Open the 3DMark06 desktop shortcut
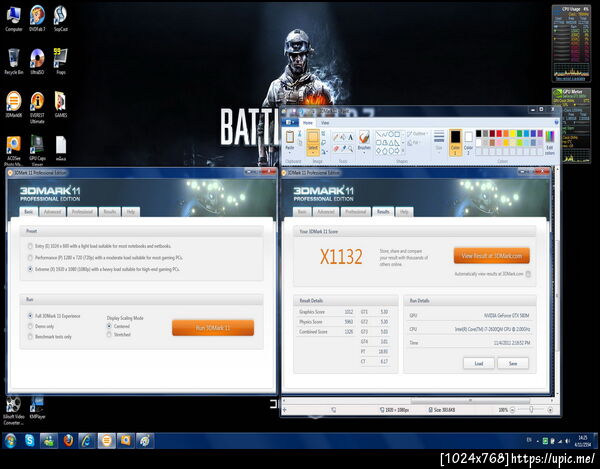The width and height of the screenshot is (600, 469). click(x=13, y=104)
